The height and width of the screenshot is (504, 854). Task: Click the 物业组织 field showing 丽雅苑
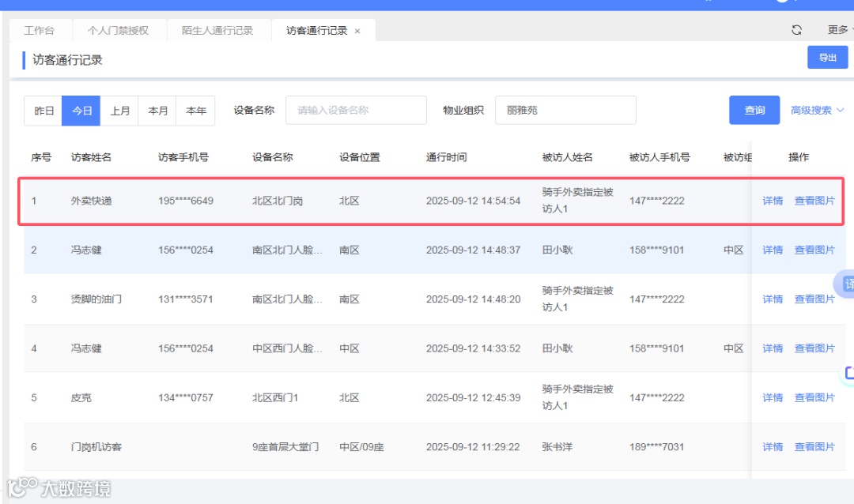pos(565,111)
